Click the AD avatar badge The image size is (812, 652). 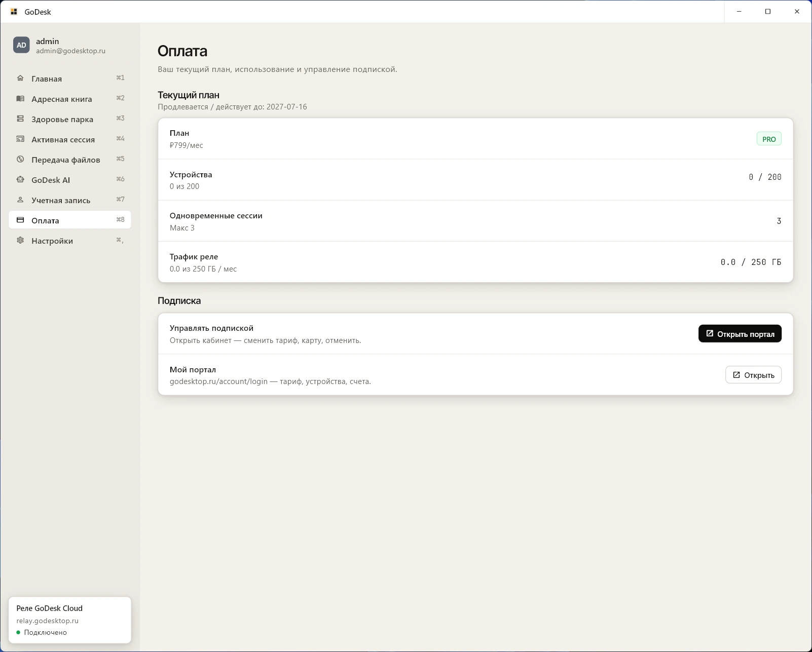pos(21,45)
